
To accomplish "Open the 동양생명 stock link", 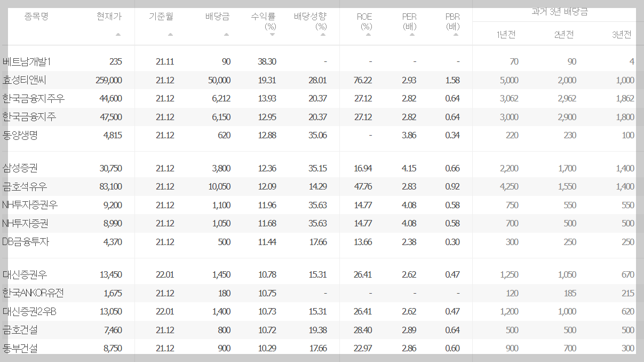I will (x=20, y=136).
